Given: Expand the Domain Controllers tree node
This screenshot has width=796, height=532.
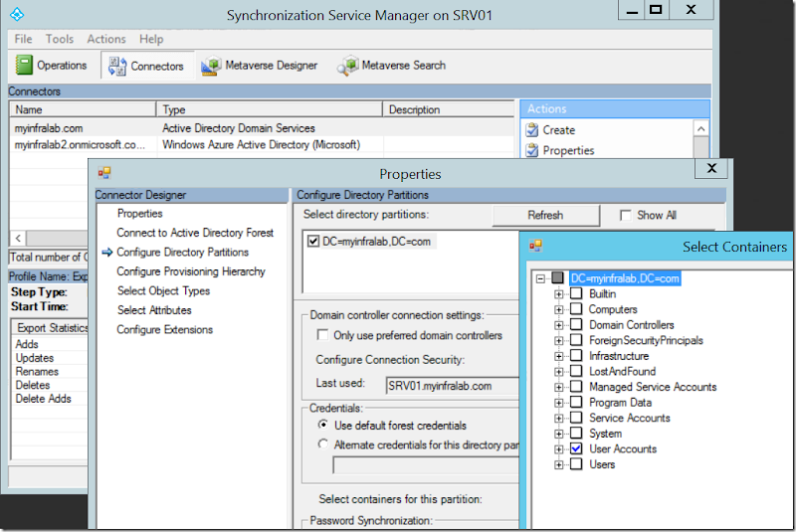Looking at the screenshot, I should (x=559, y=325).
